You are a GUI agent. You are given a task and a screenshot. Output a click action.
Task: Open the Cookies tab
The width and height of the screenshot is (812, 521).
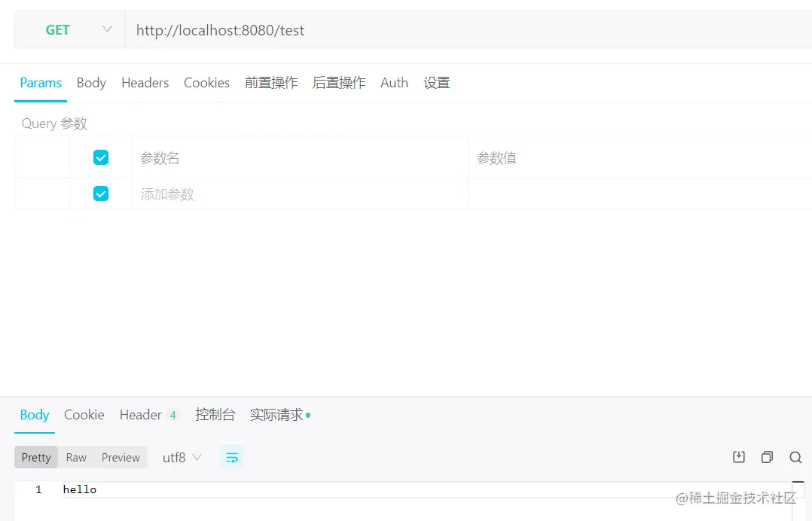(206, 83)
